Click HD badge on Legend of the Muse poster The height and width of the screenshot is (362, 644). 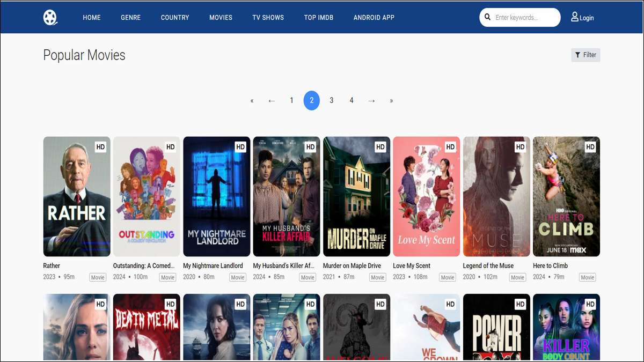pos(520,146)
